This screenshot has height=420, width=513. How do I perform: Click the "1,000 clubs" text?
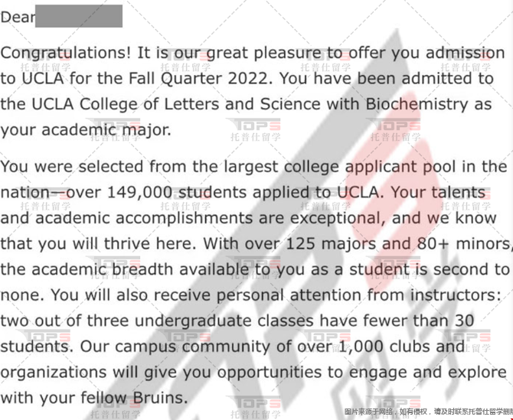point(384,347)
